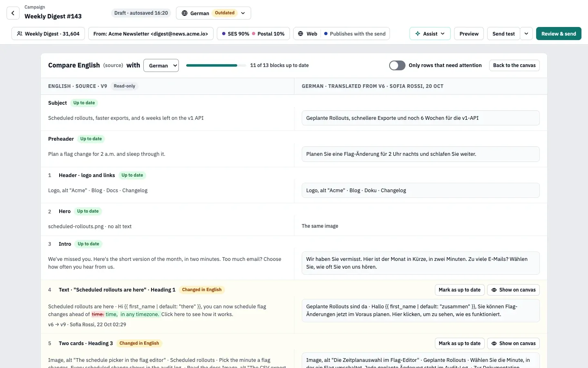Click the Weekly Digest #143 campaign title
This screenshot has width=588, height=368.
[x=53, y=16]
